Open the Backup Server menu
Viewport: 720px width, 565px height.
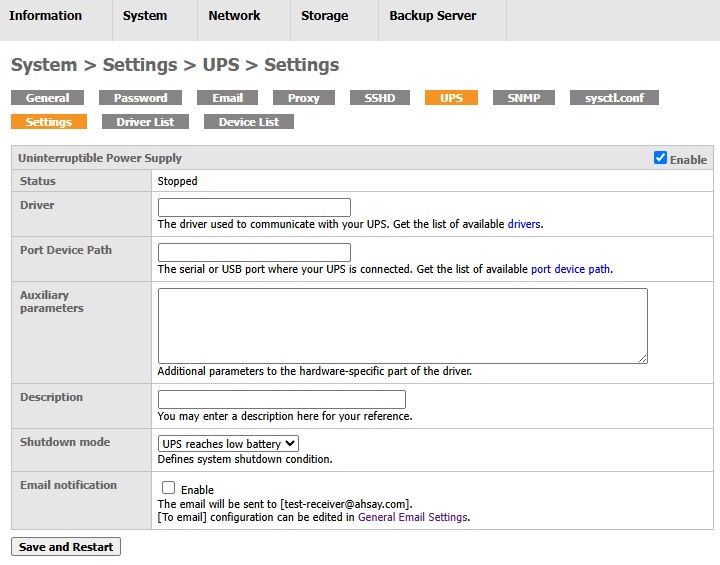pos(432,16)
